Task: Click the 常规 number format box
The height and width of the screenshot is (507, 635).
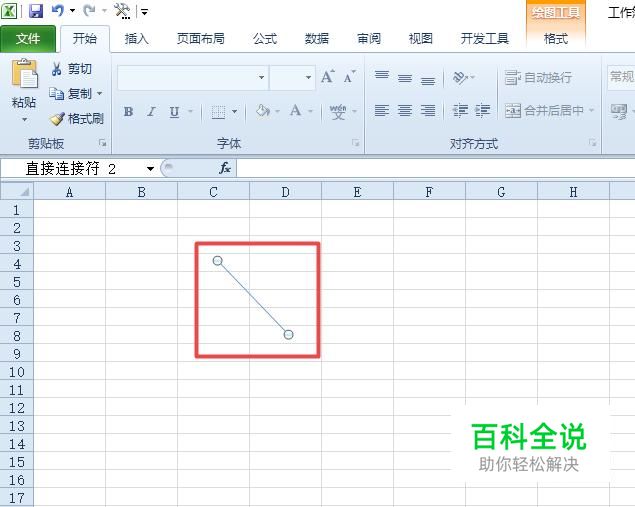Action: click(x=621, y=77)
